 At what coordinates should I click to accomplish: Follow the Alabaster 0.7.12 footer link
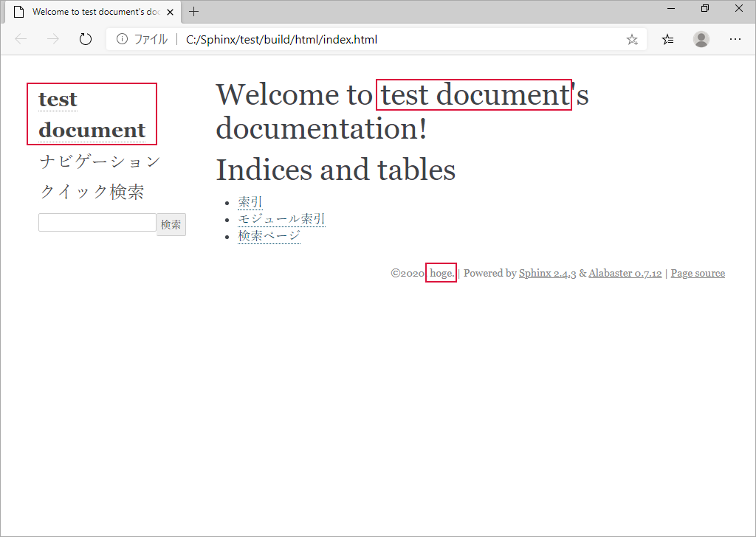[x=625, y=273]
